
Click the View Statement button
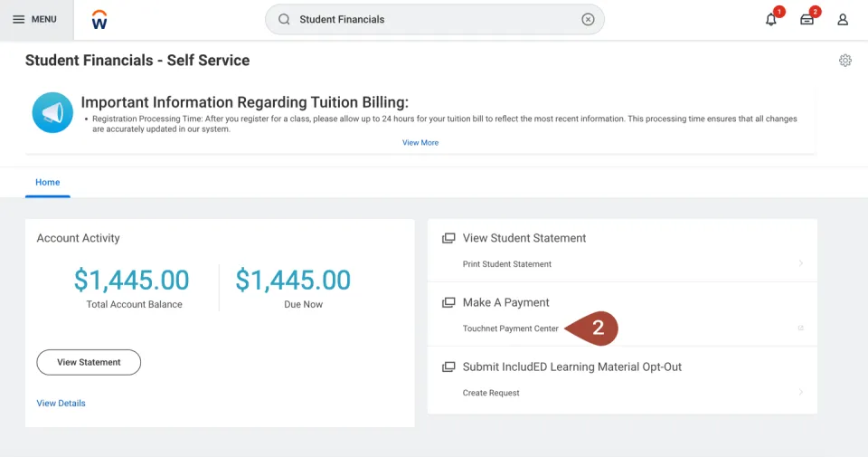click(x=89, y=362)
